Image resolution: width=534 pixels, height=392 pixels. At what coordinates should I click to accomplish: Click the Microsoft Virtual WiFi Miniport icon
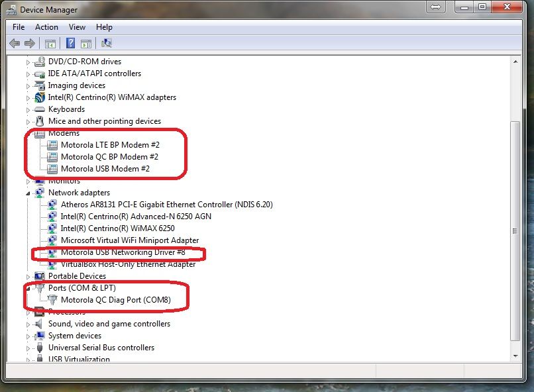(52, 240)
